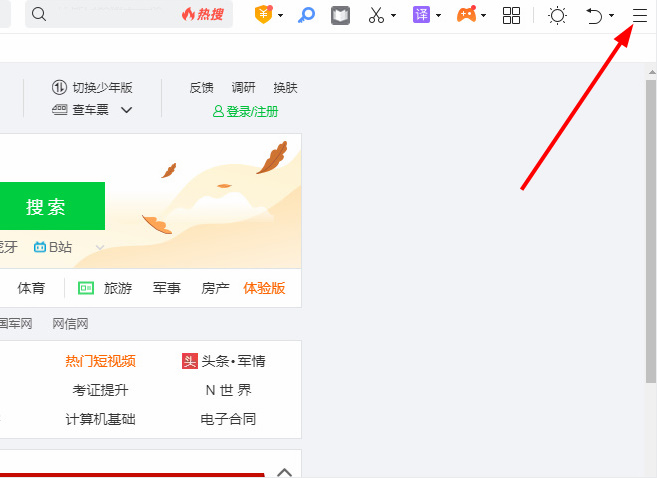Toggle the day/night sun mode icon
657x478 pixels.
pyautogui.click(x=557, y=16)
